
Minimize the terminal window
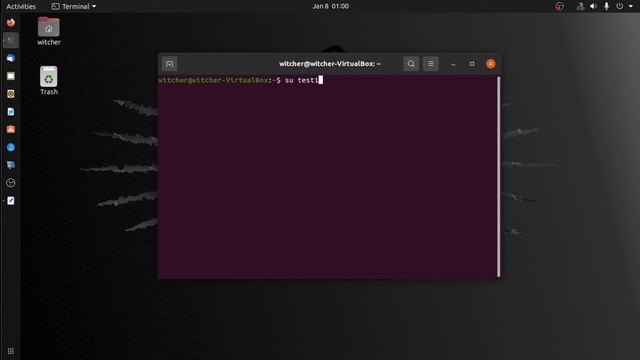[x=453, y=64]
